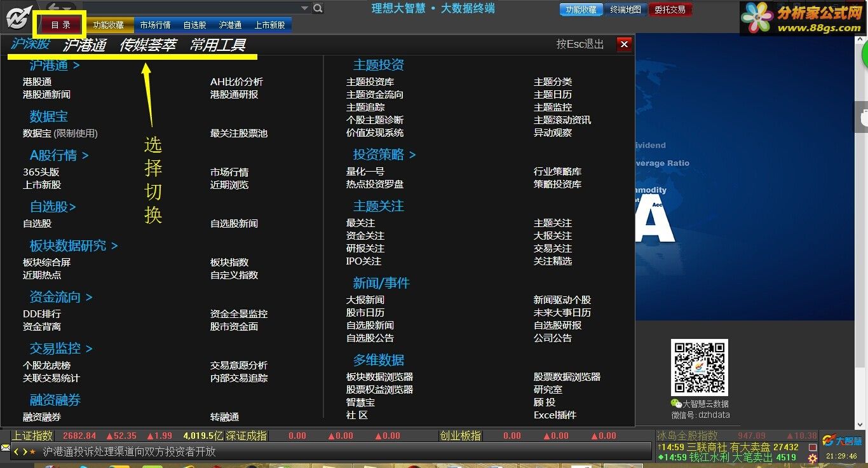Viewport: 868px width, 468px height.
Task: Open 主题投资库
Action: pos(370,82)
